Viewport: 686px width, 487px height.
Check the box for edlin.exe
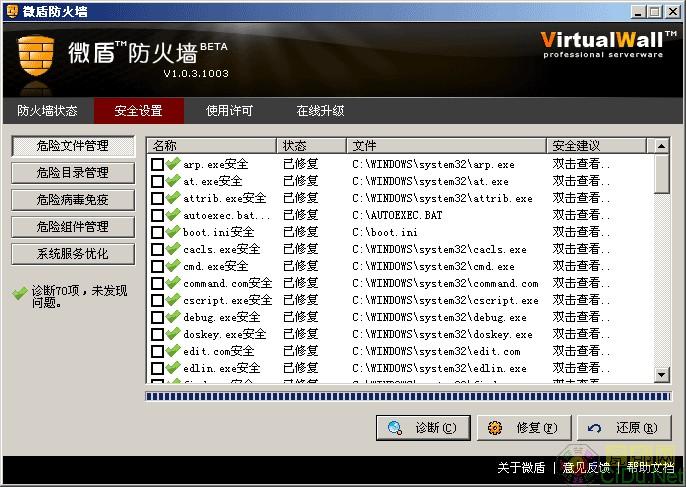click(157, 368)
